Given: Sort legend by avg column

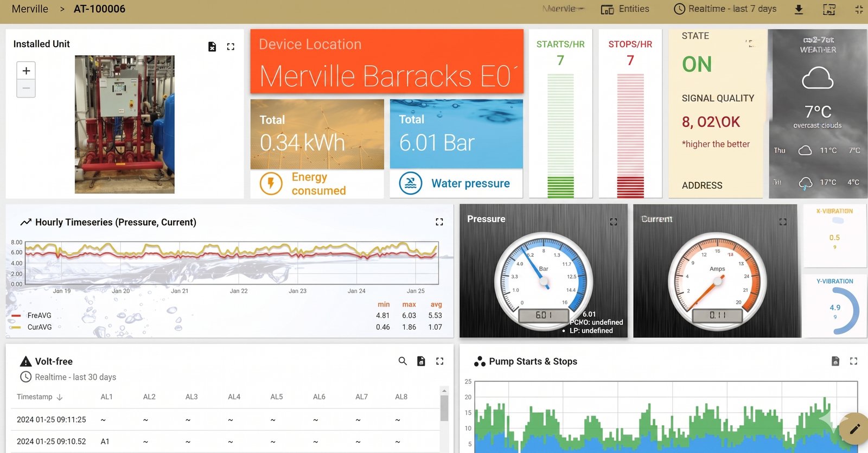Looking at the screenshot, I should tap(436, 304).
